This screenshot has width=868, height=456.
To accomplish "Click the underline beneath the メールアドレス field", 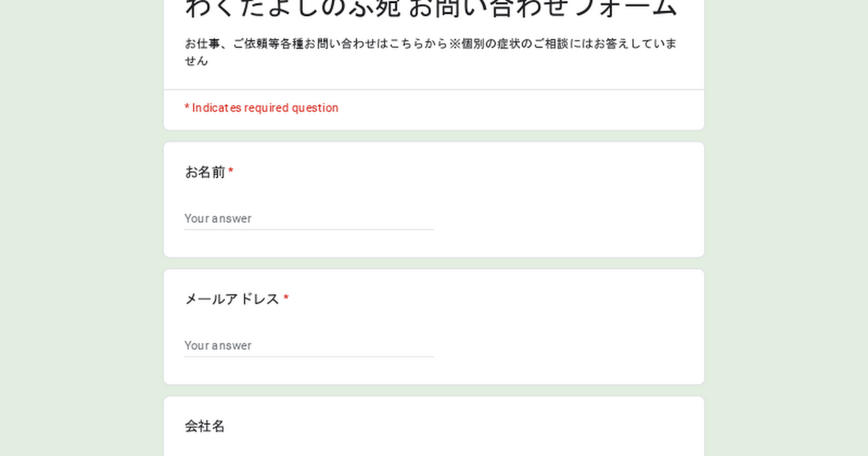I will 308,357.
